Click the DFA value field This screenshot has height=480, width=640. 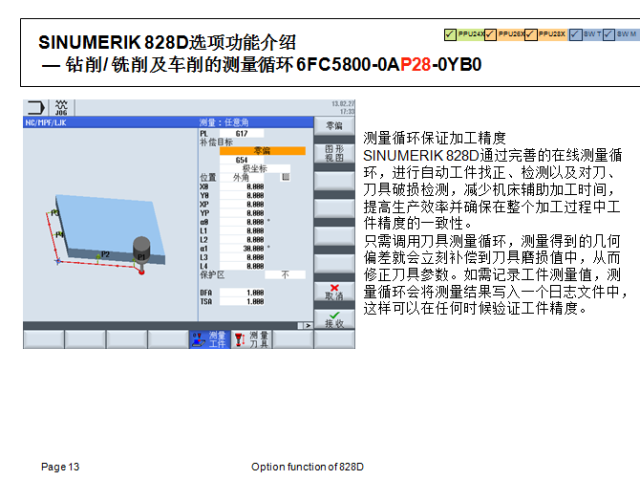click(242, 293)
